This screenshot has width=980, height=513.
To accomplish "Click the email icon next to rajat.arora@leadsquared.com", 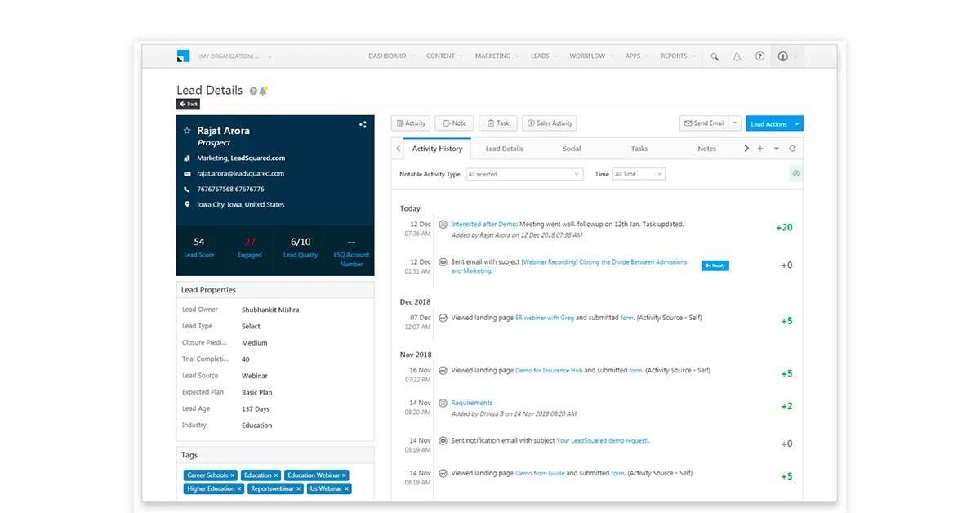I will [188, 173].
